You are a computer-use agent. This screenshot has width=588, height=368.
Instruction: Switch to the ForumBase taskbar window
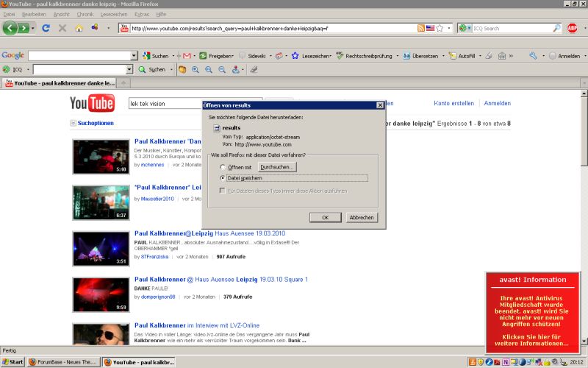tap(64, 362)
